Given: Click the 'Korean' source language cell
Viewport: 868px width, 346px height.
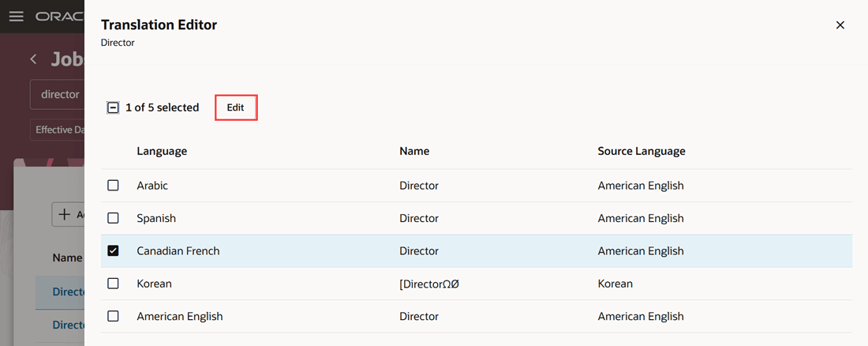Looking at the screenshot, I should tap(615, 284).
